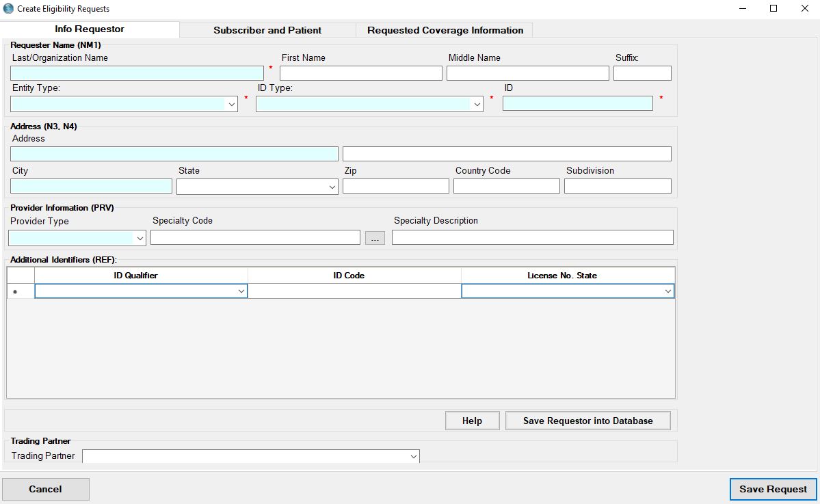Open the Subscriber and Patient tab
Screen dimensions: 820x504
tap(267, 30)
